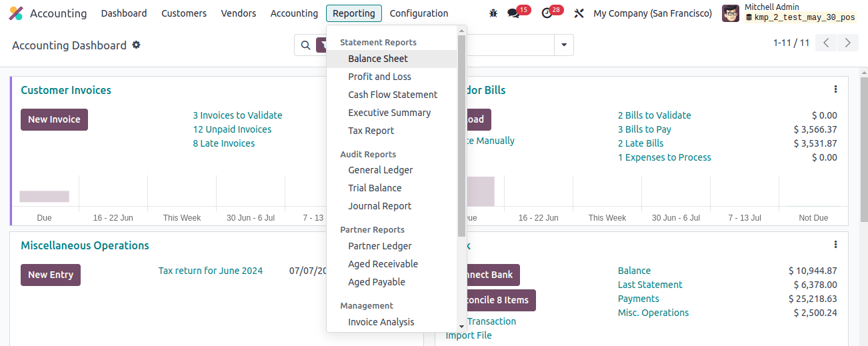This screenshot has width=868, height=346.
Task: Click the New Invoice button
Action: coord(54,119)
